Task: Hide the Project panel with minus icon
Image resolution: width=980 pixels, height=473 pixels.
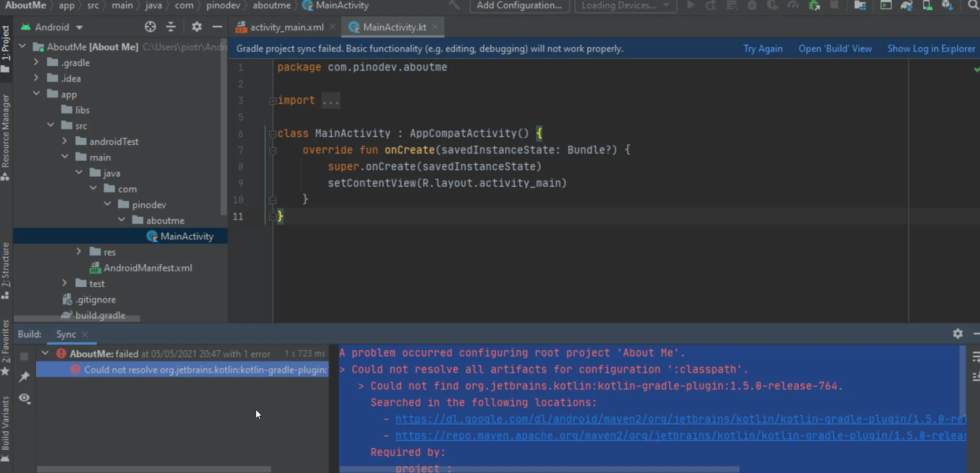Action: point(217,27)
